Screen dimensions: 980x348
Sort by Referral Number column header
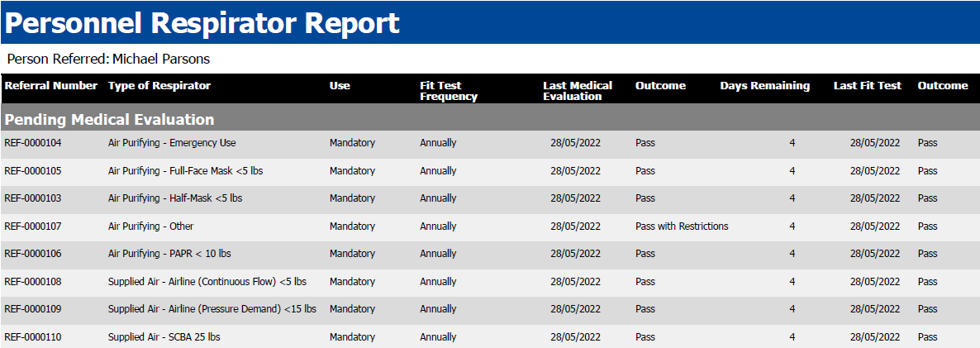tap(51, 86)
